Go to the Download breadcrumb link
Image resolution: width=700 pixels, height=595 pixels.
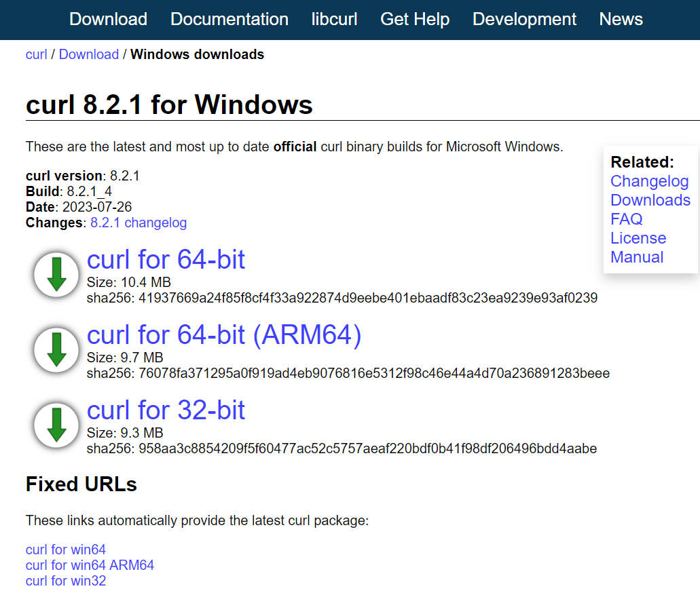click(88, 54)
